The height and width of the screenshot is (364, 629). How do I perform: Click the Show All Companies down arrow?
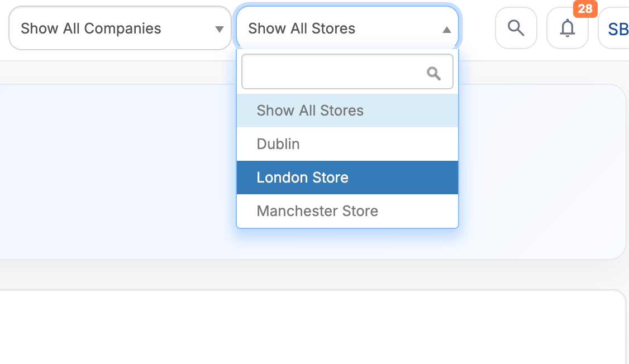[x=220, y=30]
